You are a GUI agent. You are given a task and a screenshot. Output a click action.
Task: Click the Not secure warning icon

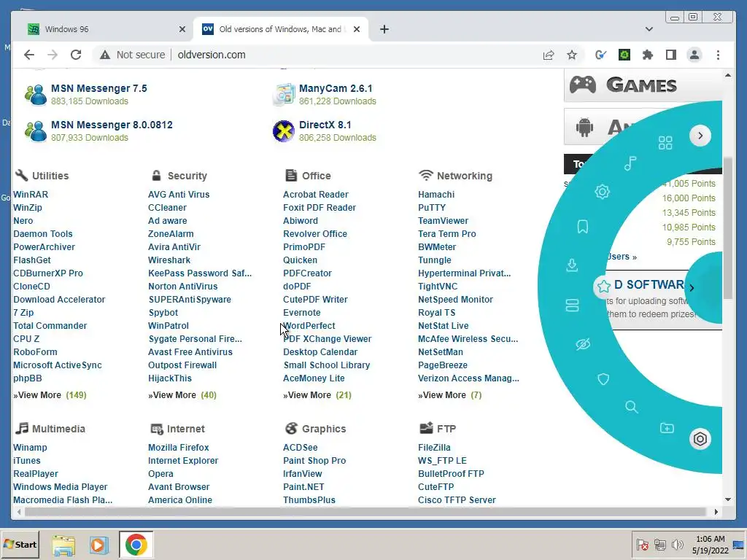[105, 55]
